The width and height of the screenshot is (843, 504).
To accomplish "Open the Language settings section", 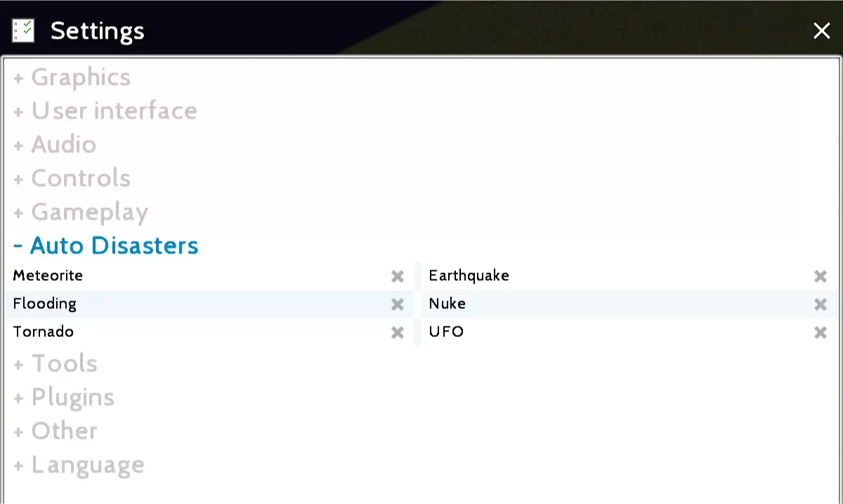I will (x=79, y=465).
